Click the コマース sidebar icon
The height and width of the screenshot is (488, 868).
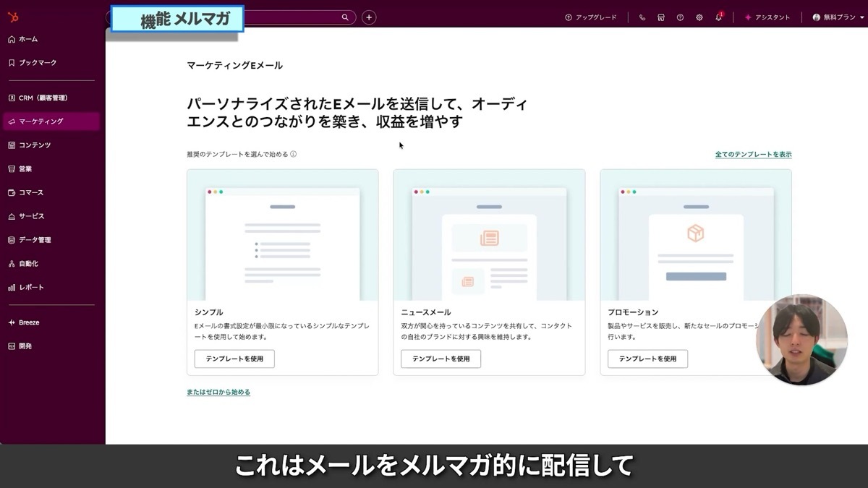10,192
